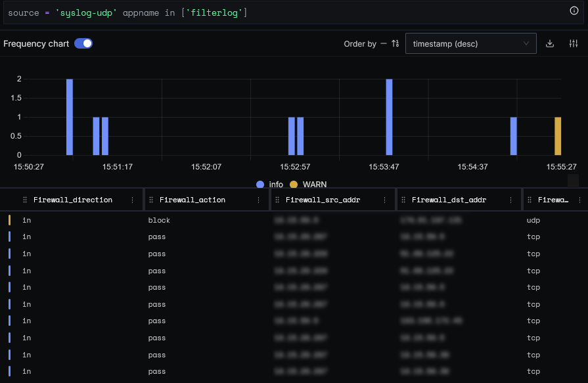Open the timestamp (desc) sort dropdown
Screen dimensions: 588x383
click(x=470, y=43)
